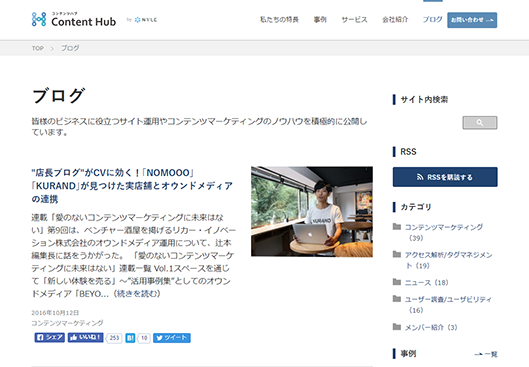This screenshot has height=367, width=529.
Task: Open 会社紹介 navigation item
Action: click(395, 20)
